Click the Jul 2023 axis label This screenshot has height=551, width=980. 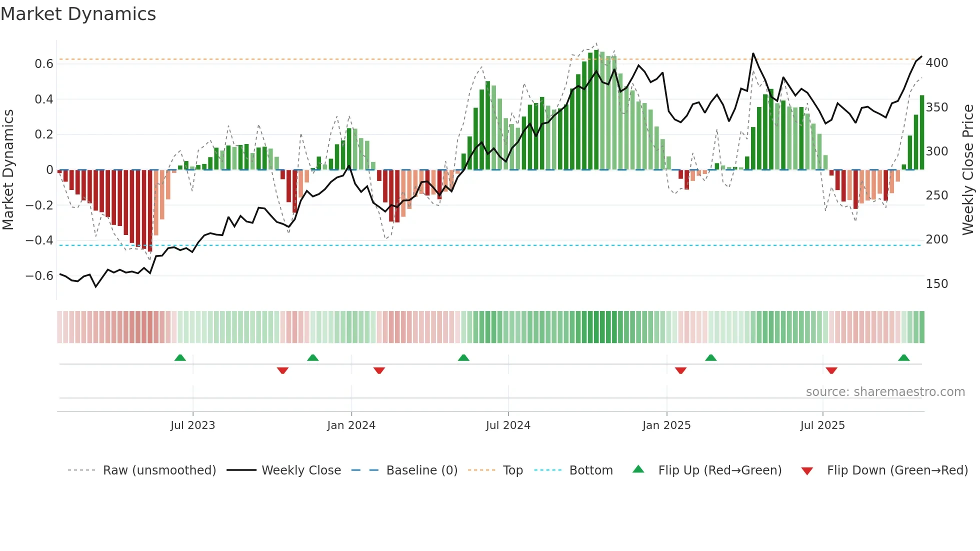(x=192, y=425)
